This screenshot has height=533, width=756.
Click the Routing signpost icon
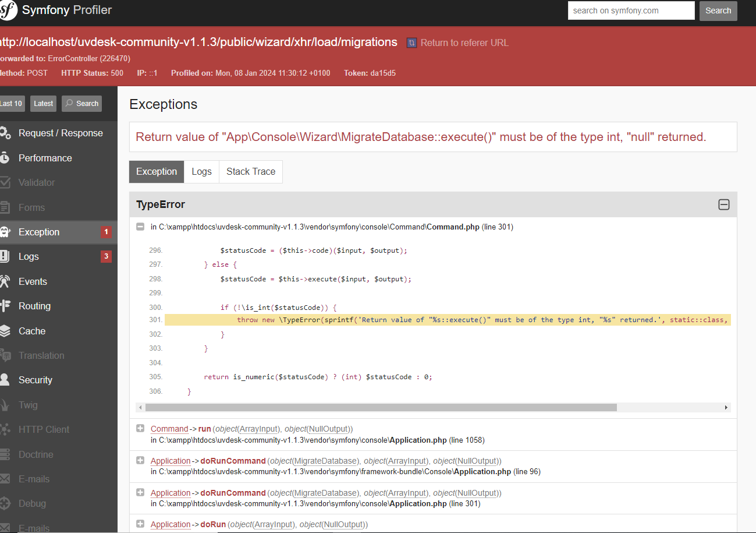(x=5, y=306)
